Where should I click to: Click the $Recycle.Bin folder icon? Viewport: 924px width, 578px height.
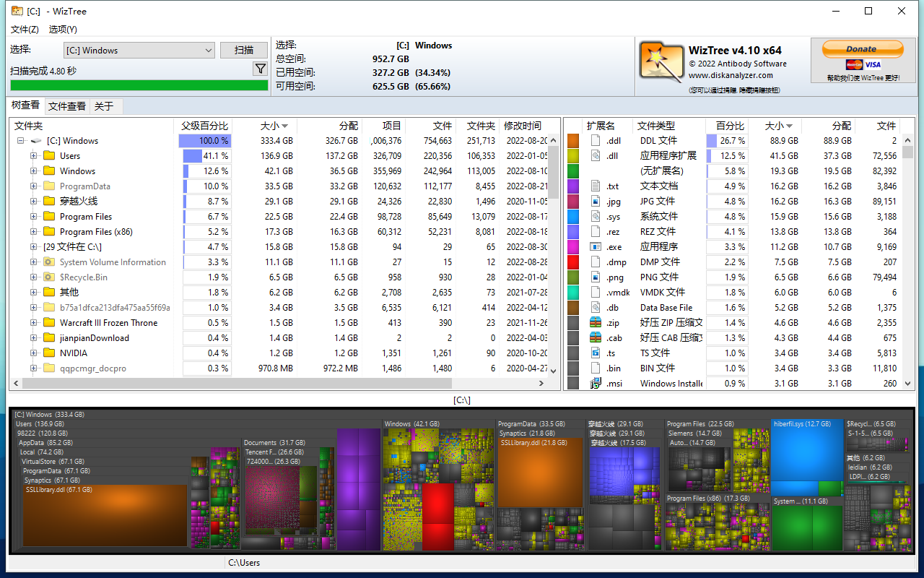point(49,277)
